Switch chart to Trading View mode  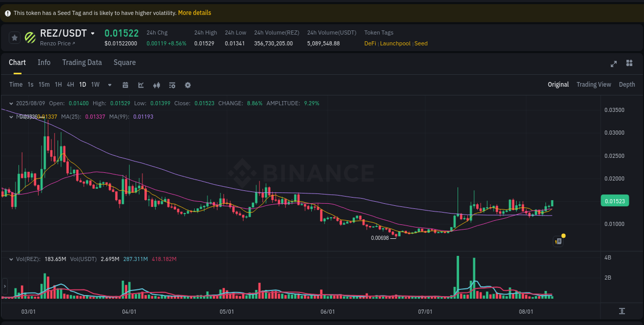tap(594, 84)
